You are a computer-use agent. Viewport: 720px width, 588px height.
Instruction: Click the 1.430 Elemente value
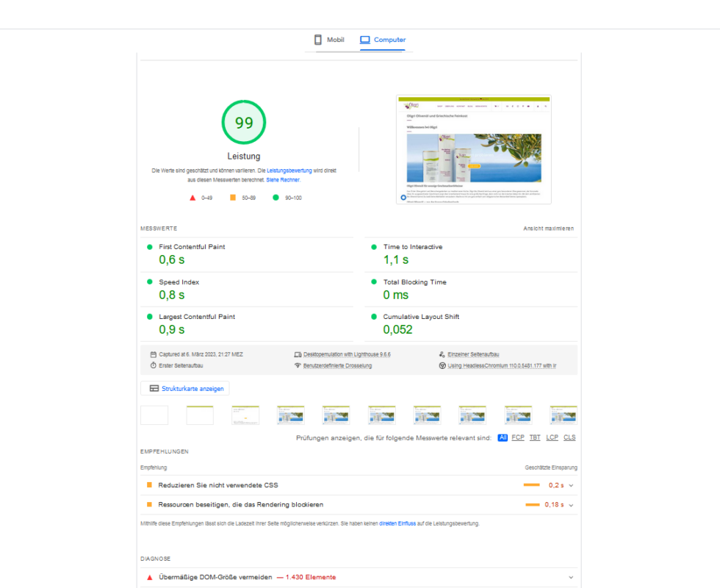[311, 578]
